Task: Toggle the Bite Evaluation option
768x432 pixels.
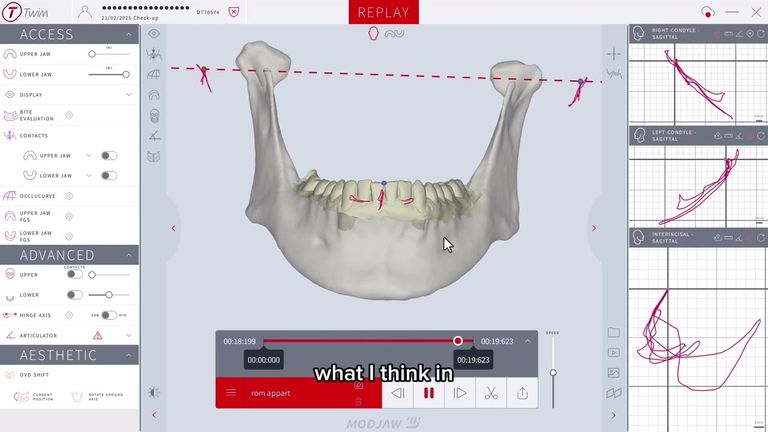Action: (69, 115)
